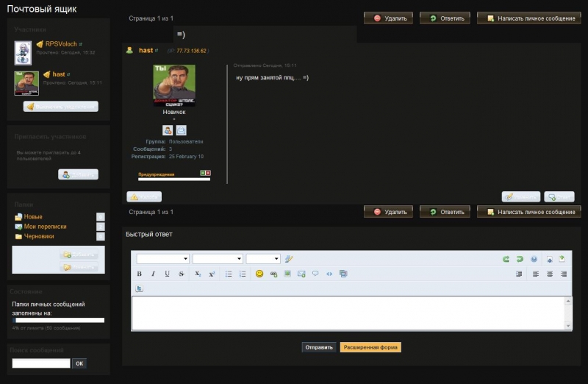Toggle superscript formatting

[x=212, y=274]
